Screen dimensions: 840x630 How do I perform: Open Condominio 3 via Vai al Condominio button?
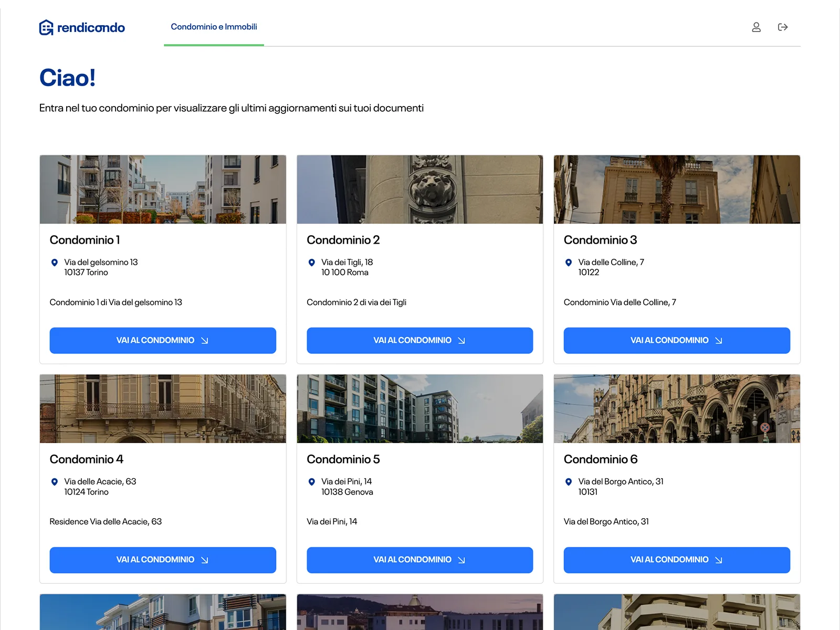coord(677,340)
